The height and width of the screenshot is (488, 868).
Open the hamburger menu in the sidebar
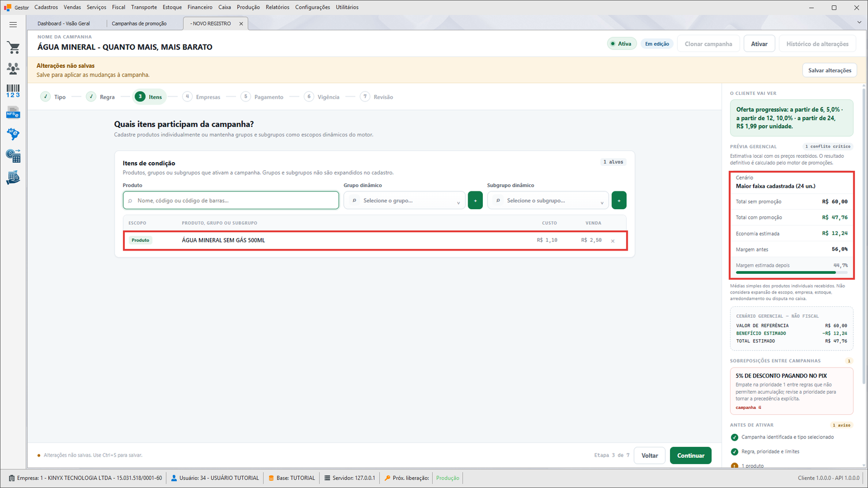coord(13,24)
